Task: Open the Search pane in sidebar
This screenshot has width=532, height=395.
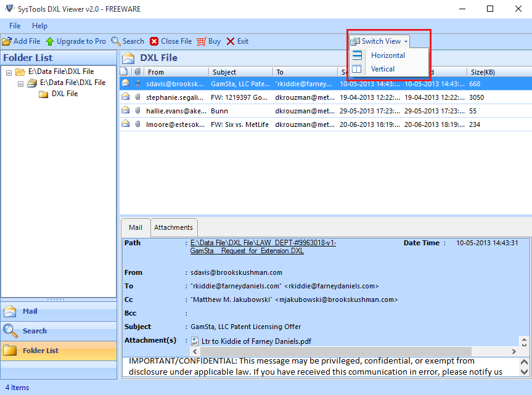Action: [35, 331]
